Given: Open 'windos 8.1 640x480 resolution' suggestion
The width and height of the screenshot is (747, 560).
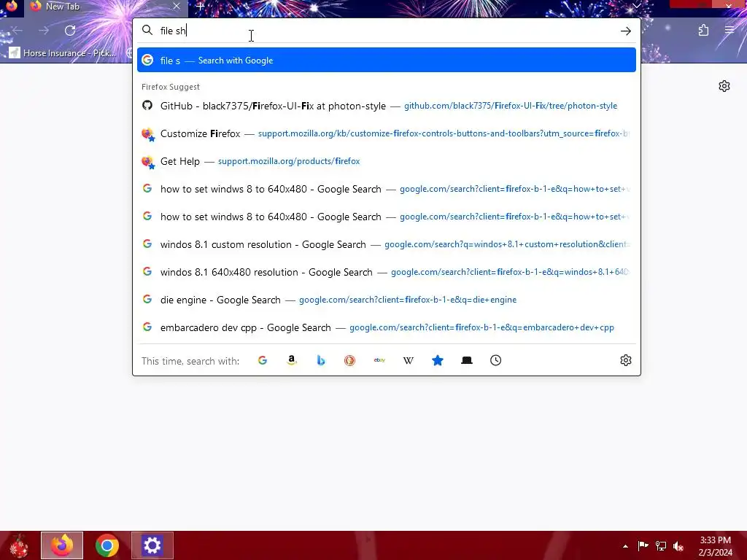Looking at the screenshot, I should 387,271.
